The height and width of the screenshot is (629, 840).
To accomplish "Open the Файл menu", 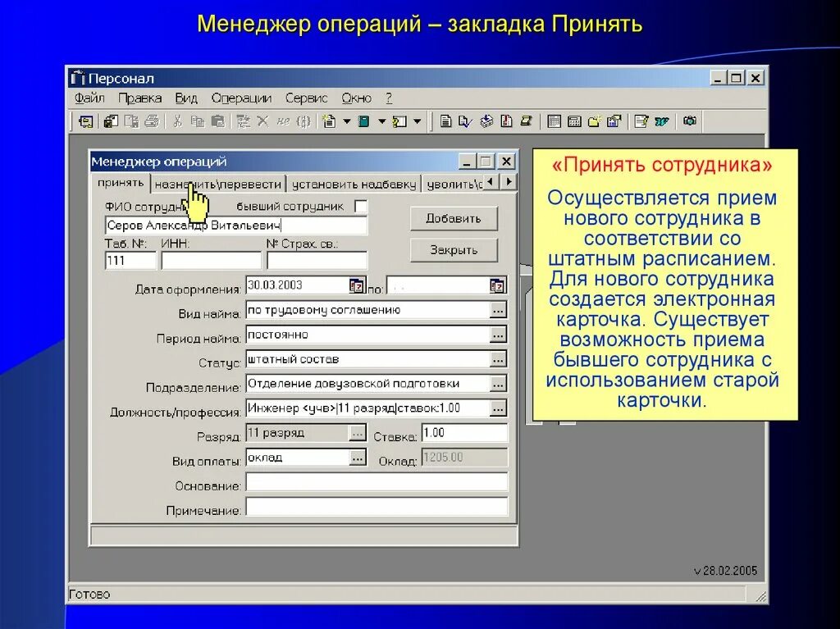I will [x=89, y=98].
